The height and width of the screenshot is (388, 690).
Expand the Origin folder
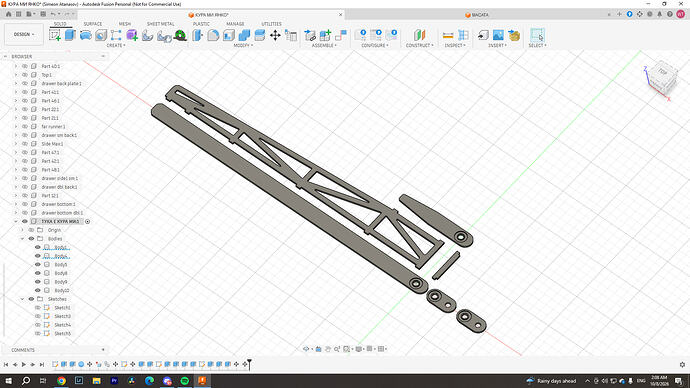tap(22, 230)
